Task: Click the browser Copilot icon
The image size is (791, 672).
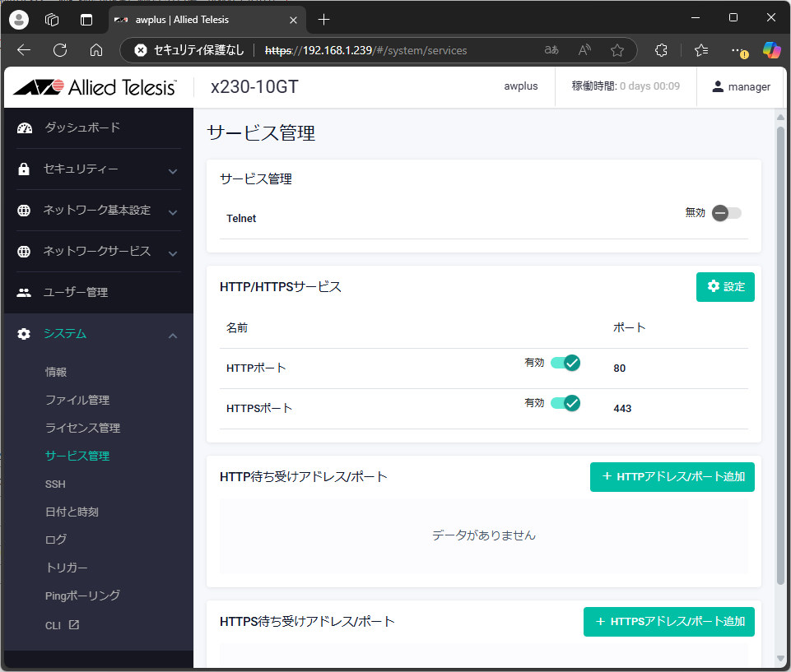Action: [x=771, y=50]
